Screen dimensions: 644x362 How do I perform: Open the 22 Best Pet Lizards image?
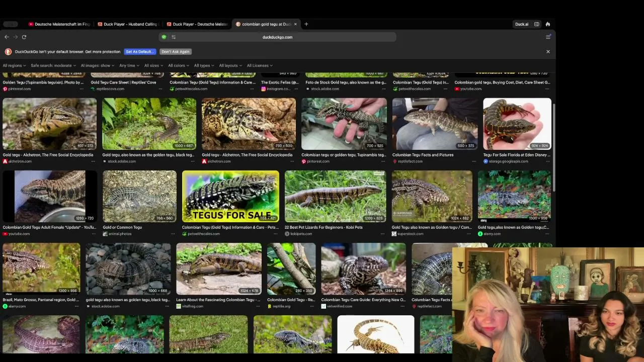(x=336, y=196)
